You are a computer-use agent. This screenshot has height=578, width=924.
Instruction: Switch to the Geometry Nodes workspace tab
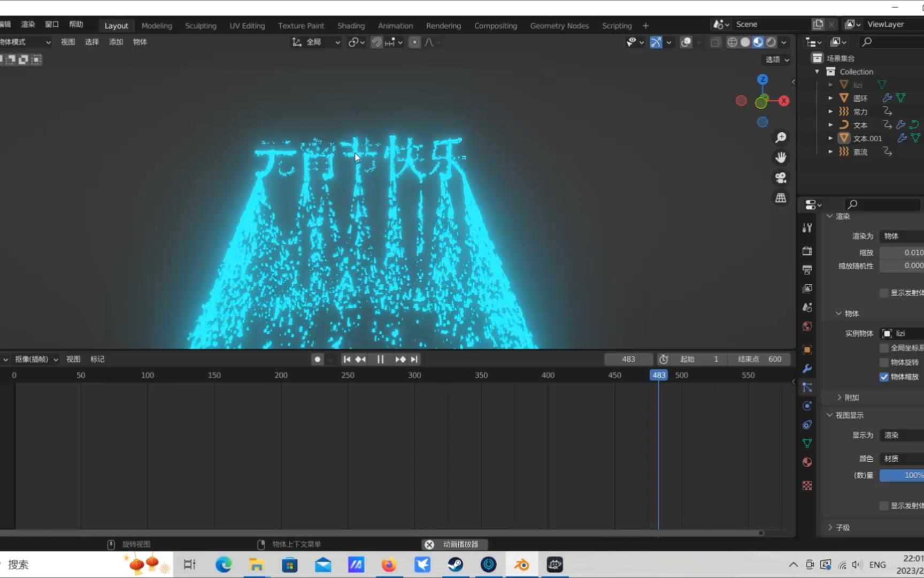tap(559, 25)
